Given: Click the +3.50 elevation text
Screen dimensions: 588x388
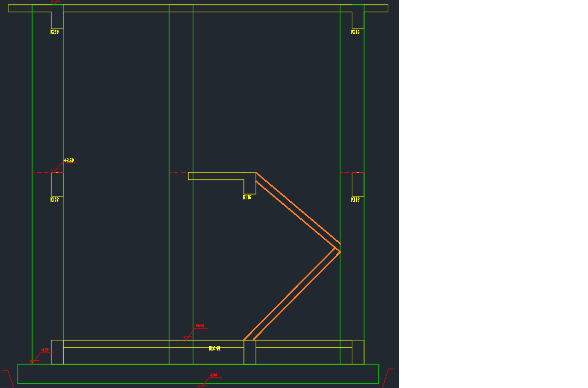Looking at the screenshot, I should (x=69, y=160).
